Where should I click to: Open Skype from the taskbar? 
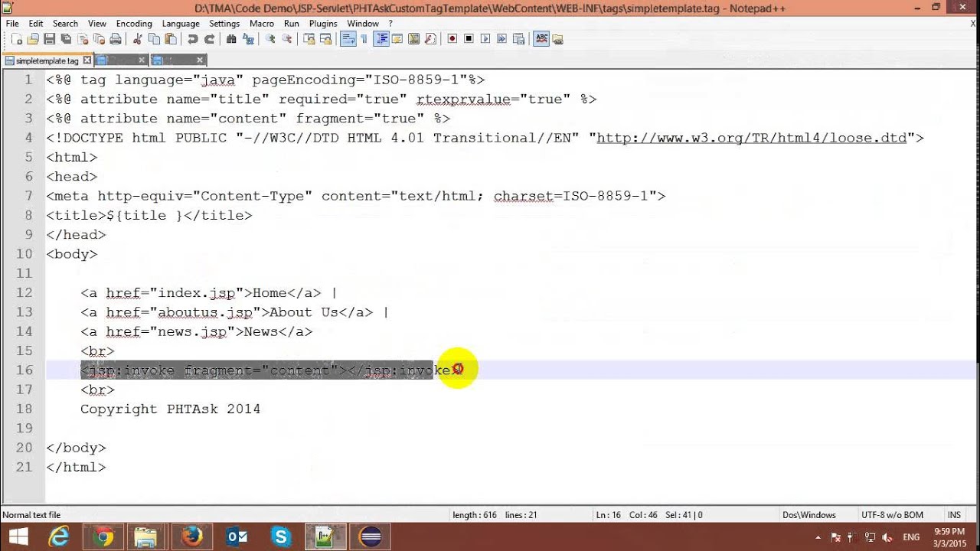281,536
